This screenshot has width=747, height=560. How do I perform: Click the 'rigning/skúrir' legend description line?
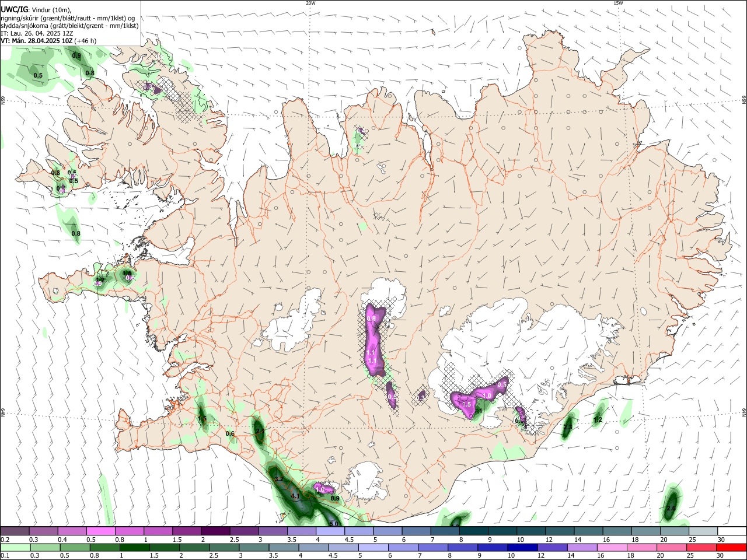point(68,18)
